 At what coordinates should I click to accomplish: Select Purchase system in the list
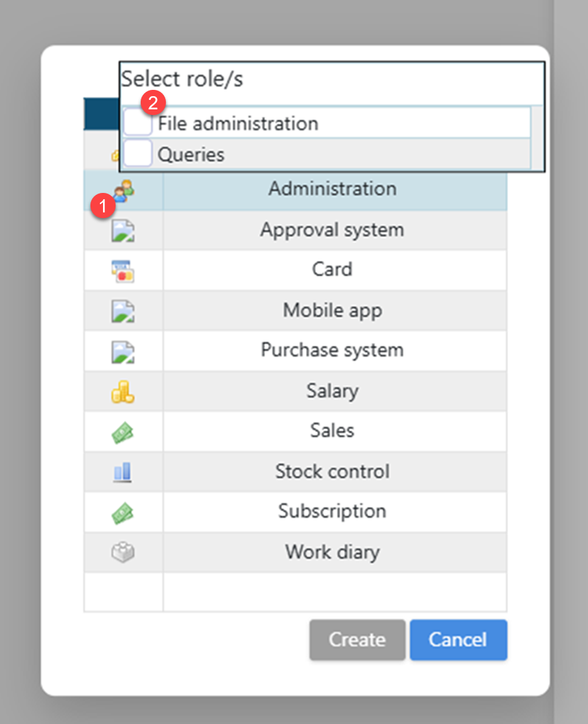pyautogui.click(x=332, y=351)
